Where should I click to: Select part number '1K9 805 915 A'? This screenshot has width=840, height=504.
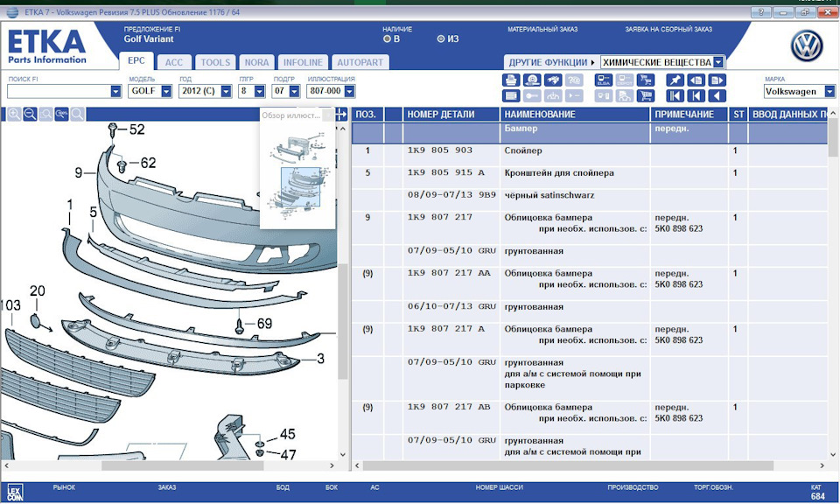point(445,172)
